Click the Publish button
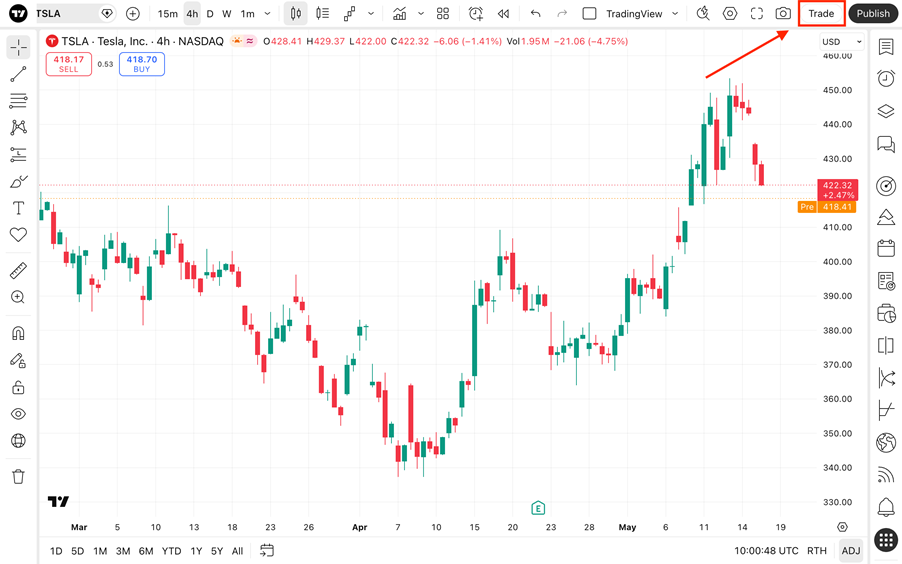The image size is (902, 564). click(x=873, y=13)
